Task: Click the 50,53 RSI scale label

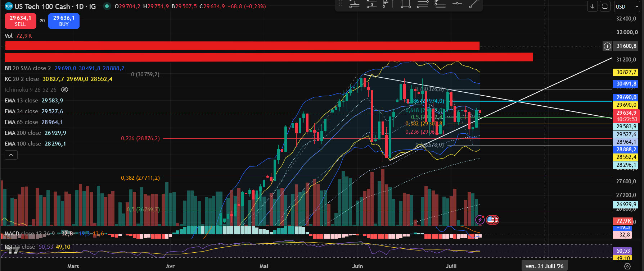Action: pyautogui.click(x=623, y=251)
